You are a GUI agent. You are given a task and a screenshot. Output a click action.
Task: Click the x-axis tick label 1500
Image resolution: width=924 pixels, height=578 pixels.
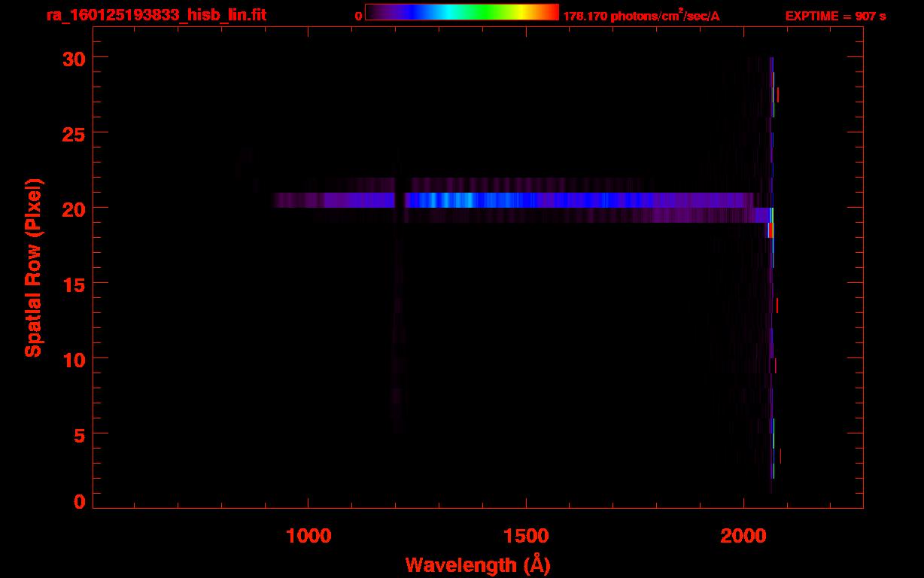[x=526, y=536]
